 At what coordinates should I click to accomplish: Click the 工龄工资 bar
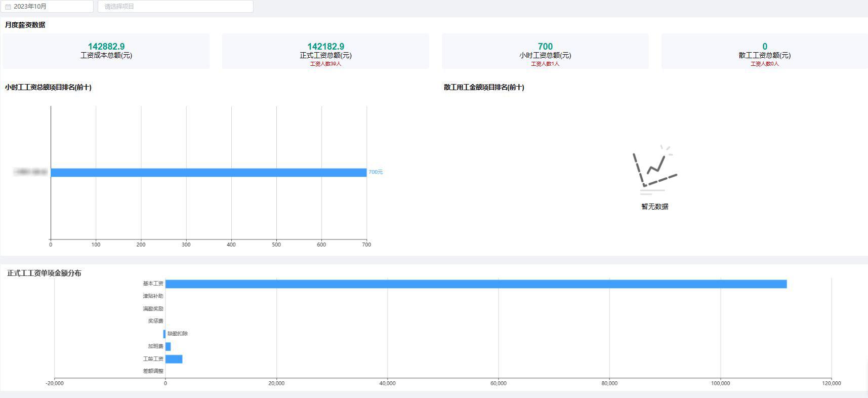click(174, 359)
